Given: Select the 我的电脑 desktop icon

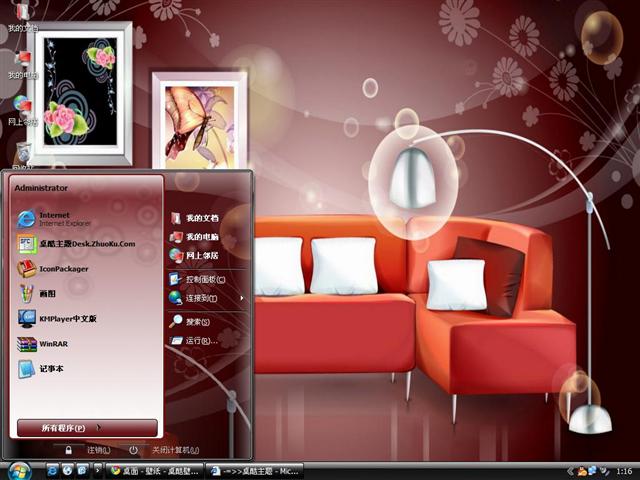Looking at the screenshot, I should point(23,64).
